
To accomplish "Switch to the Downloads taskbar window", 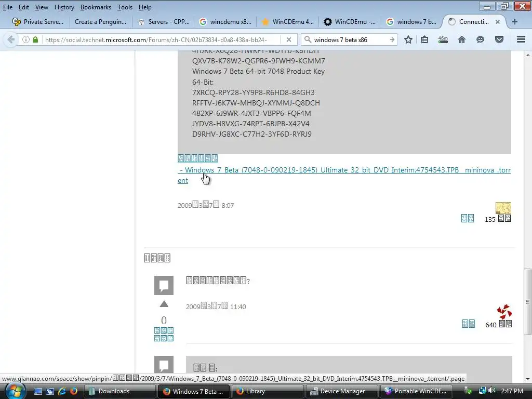I will pyautogui.click(x=120, y=391).
